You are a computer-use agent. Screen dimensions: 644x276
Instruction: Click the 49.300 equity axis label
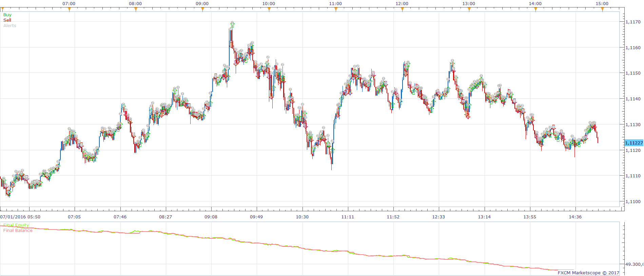pos(634,264)
